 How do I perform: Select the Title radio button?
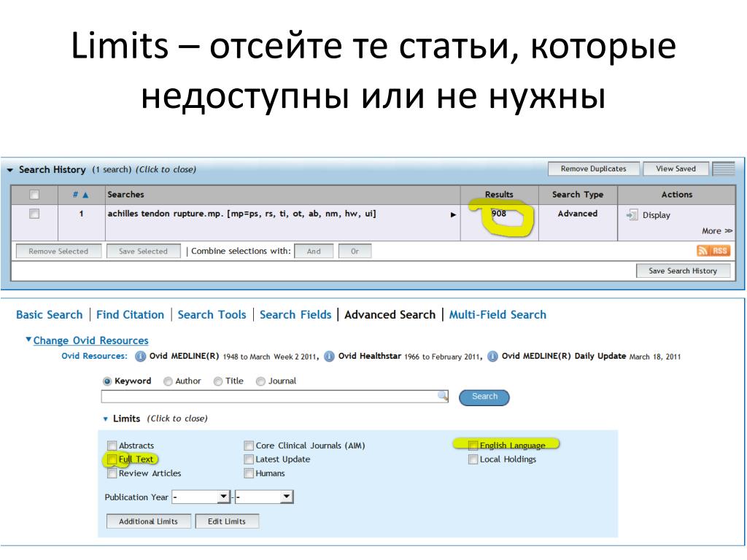click(x=217, y=381)
